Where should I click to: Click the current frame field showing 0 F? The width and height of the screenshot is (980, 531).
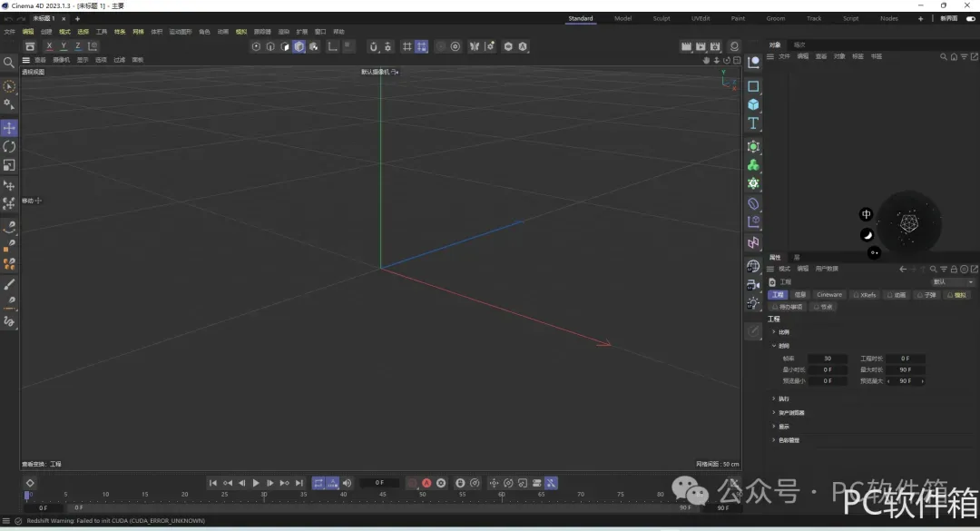[x=379, y=483]
